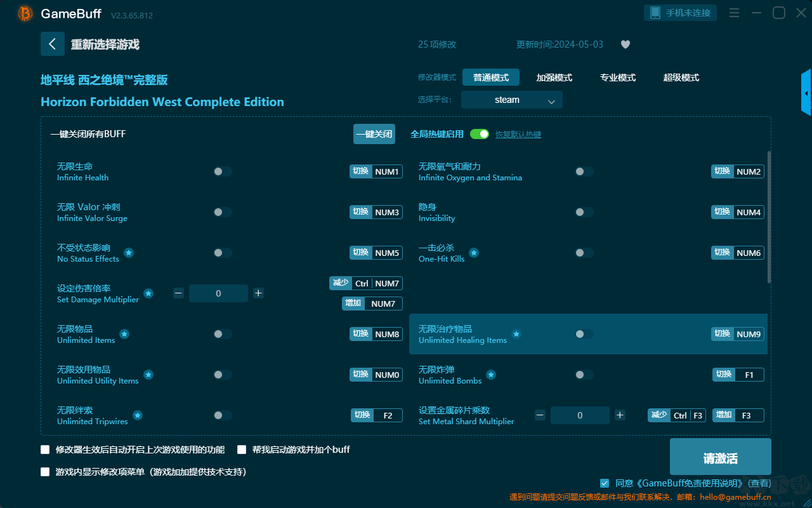The height and width of the screenshot is (508, 812).
Task: Click 恢复默认热键 restore hotkeys link
Action: (x=518, y=135)
